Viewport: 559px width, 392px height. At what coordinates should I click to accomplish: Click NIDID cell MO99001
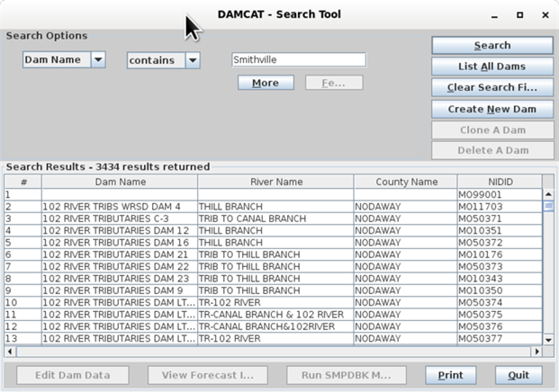[x=500, y=195]
